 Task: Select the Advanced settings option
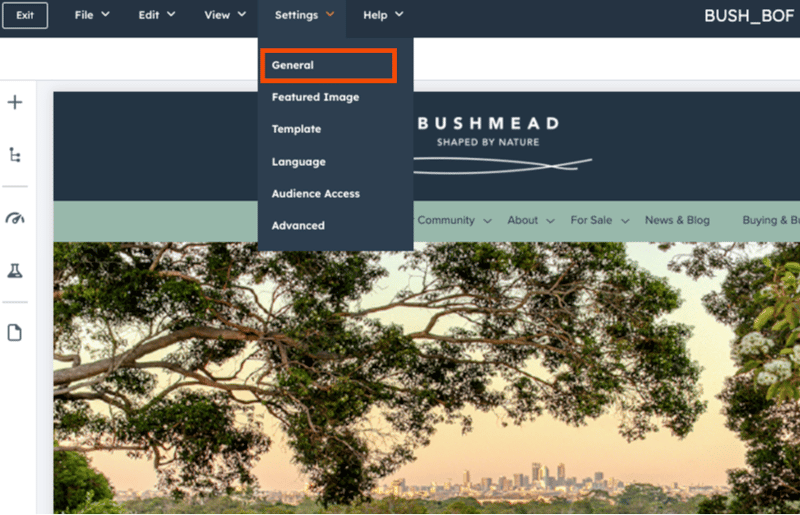298,226
